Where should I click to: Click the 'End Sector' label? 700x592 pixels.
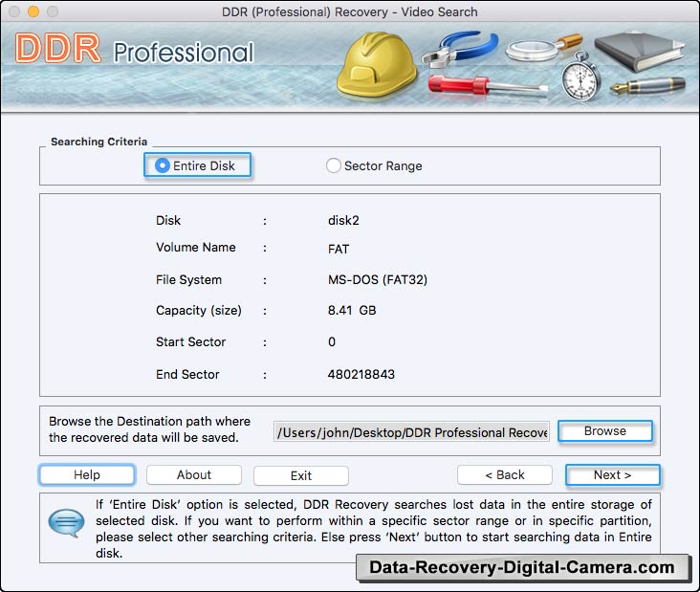(x=187, y=374)
